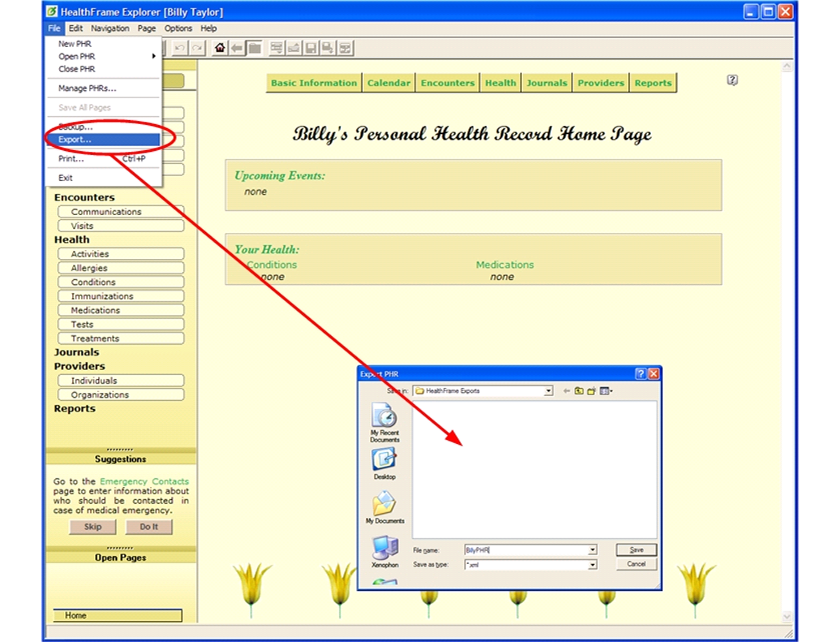Open the Options menu
Image resolution: width=840 pixels, height=642 pixels.
(178, 28)
